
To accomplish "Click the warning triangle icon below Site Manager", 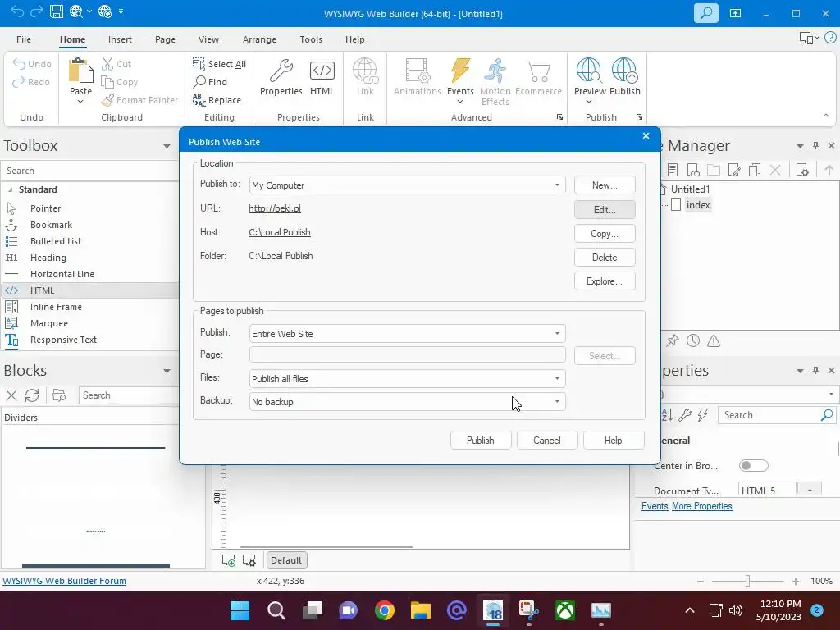I will [x=714, y=340].
